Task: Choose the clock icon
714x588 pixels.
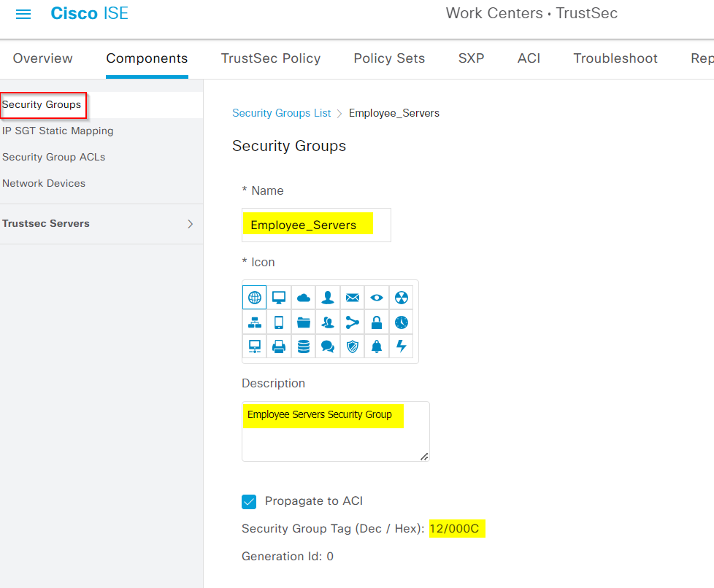Action: click(x=402, y=322)
